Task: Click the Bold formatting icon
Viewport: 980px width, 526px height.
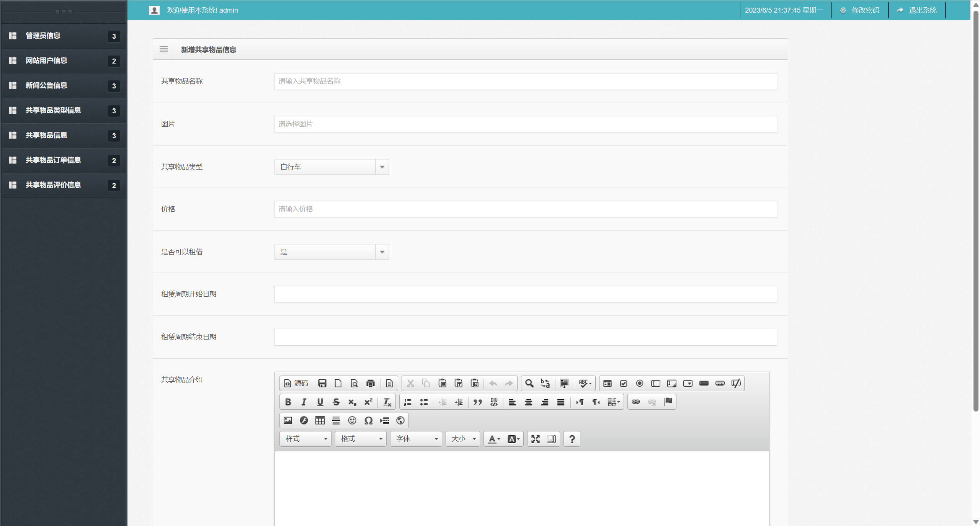Action: click(x=288, y=402)
